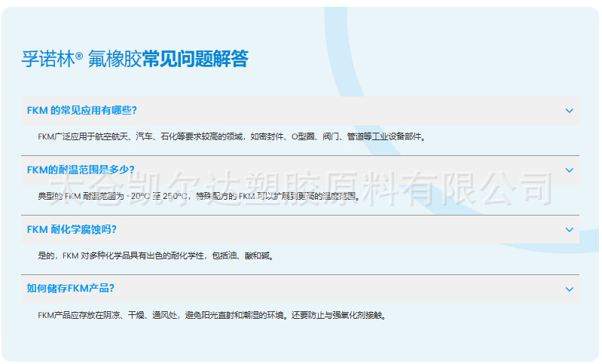Collapse the 'FKM的耐温范围是多少?' chevron
Image resolution: width=602 pixels, height=364 pixels.
569,170
